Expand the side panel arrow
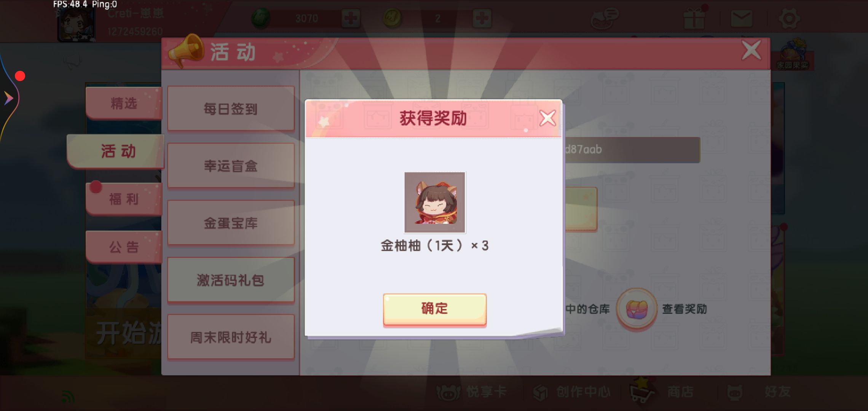The image size is (868, 411). pyautogui.click(x=8, y=98)
